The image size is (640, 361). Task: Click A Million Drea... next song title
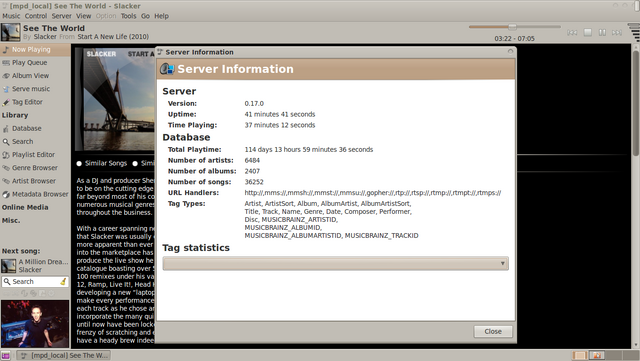(43, 262)
